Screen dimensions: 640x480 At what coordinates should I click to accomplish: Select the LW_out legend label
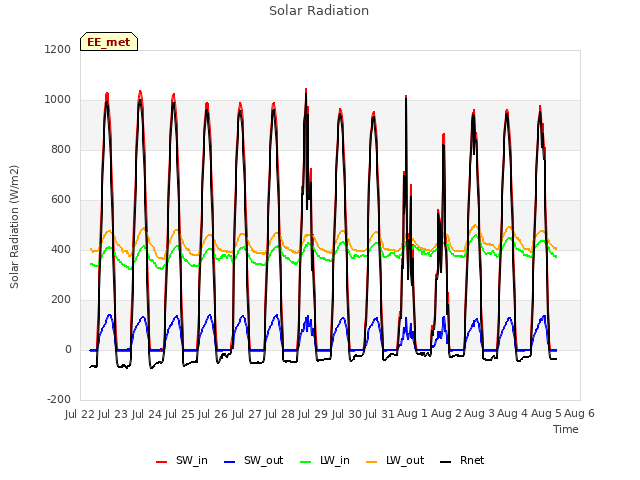pos(405,460)
